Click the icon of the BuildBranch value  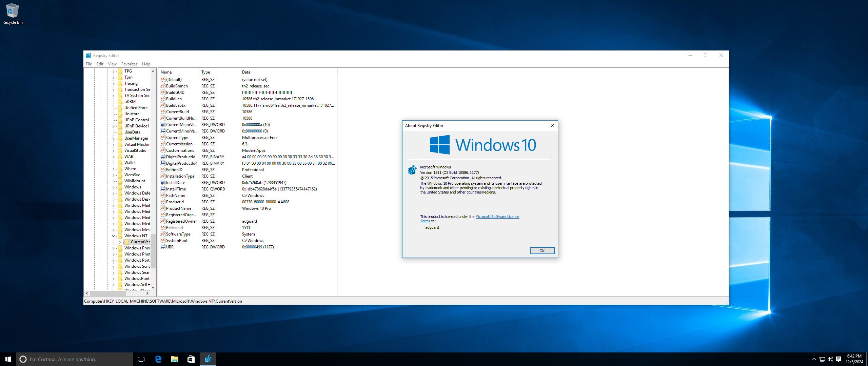click(163, 86)
